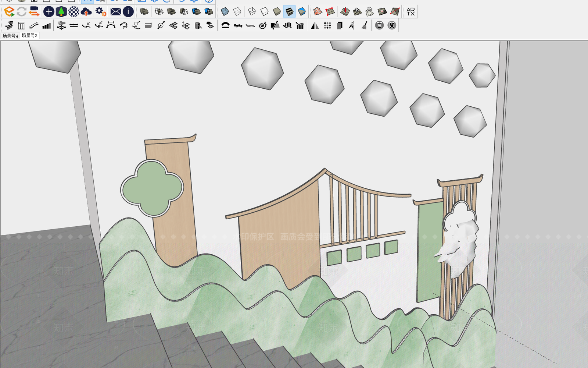
Task: Click the compass north icon
Action: coord(352,25)
